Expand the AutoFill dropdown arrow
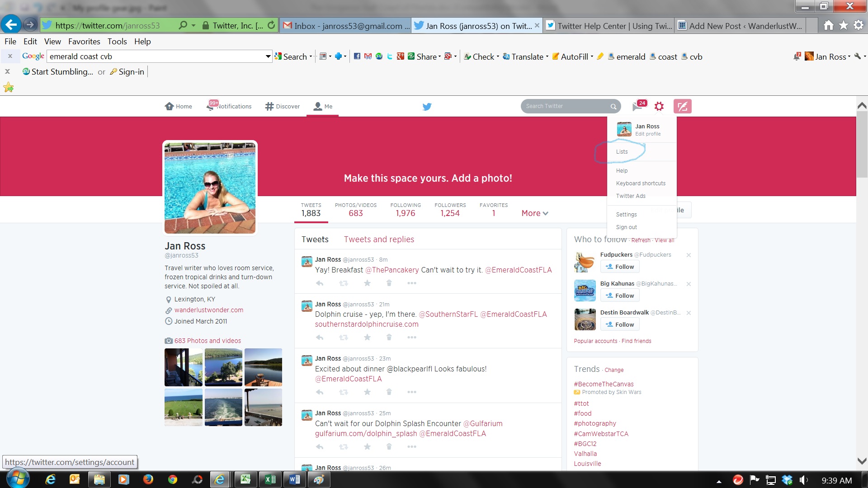Viewport: 868px width, 488px height. point(592,57)
